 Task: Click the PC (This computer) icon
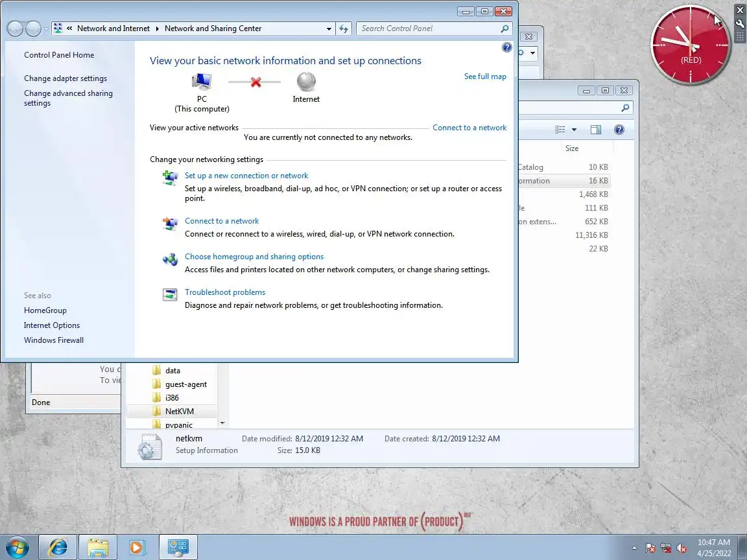click(x=202, y=82)
